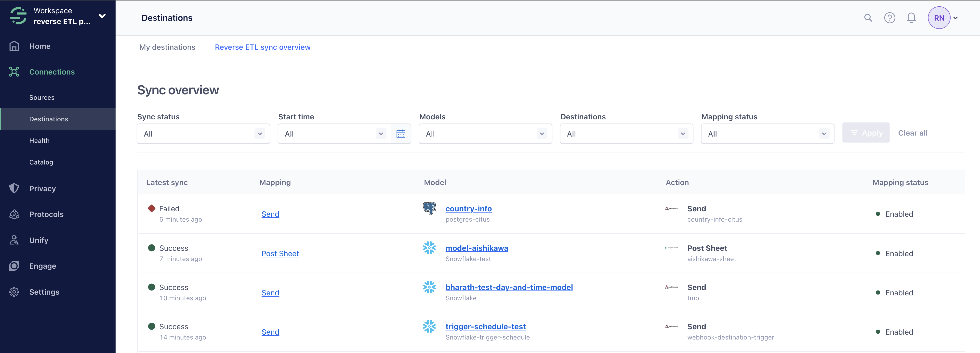Select the Engage icon in the sidebar
Image resolution: width=980 pixels, height=353 pixels.
click(x=14, y=265)
